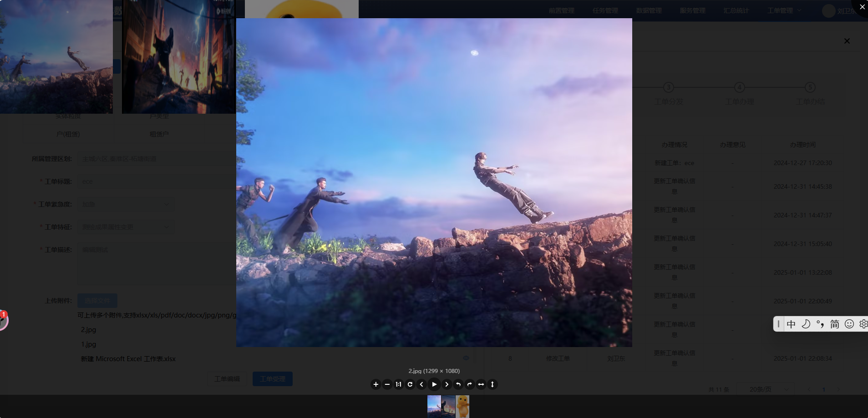
Task: Click the cliff image preview behind viewer
Action: 56,56
